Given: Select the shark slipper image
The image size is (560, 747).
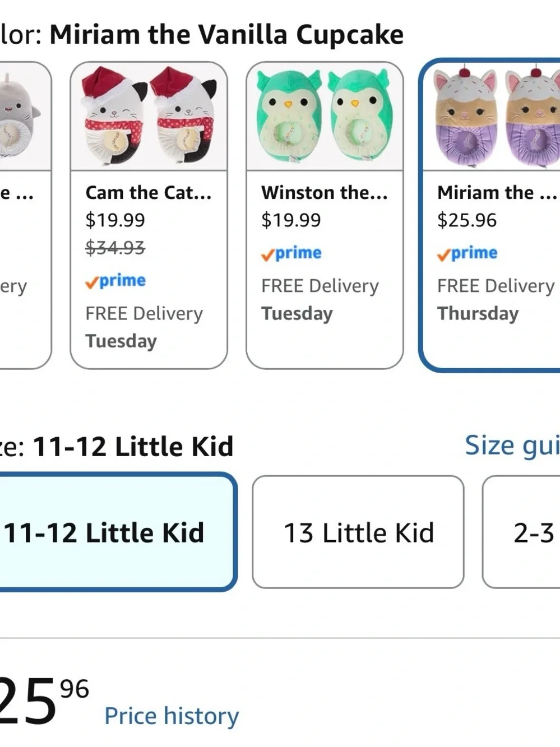Looking at the screenshot, I should (25, 116).
